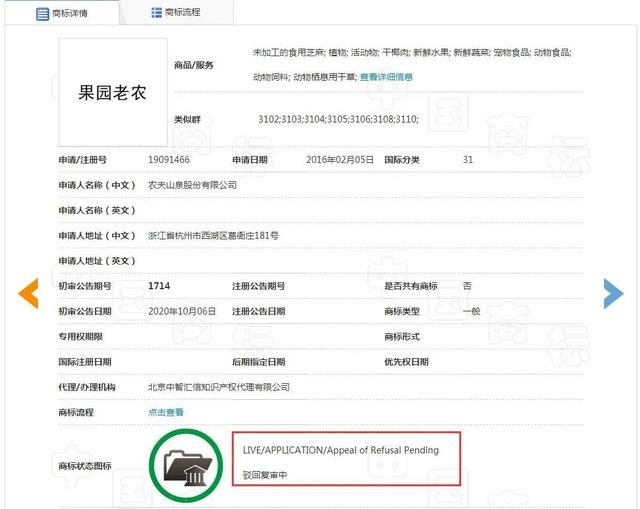Click the 果园老农 trademark image

pos(113,92)
